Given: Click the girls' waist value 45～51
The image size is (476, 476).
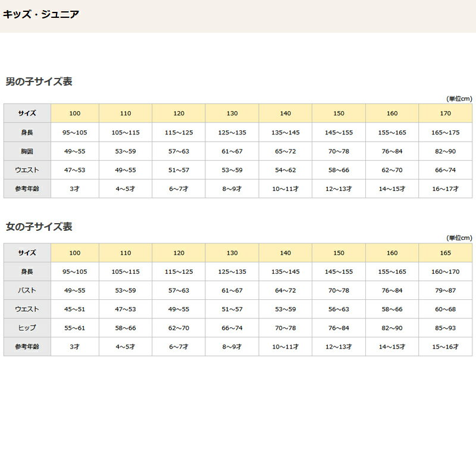Looking at the screenshot, I should coord(74,309).
